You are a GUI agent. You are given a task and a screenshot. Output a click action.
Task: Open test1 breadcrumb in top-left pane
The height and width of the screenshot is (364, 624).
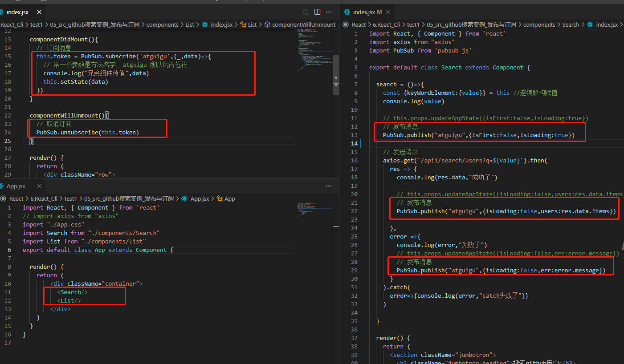[x=37, y=24]
